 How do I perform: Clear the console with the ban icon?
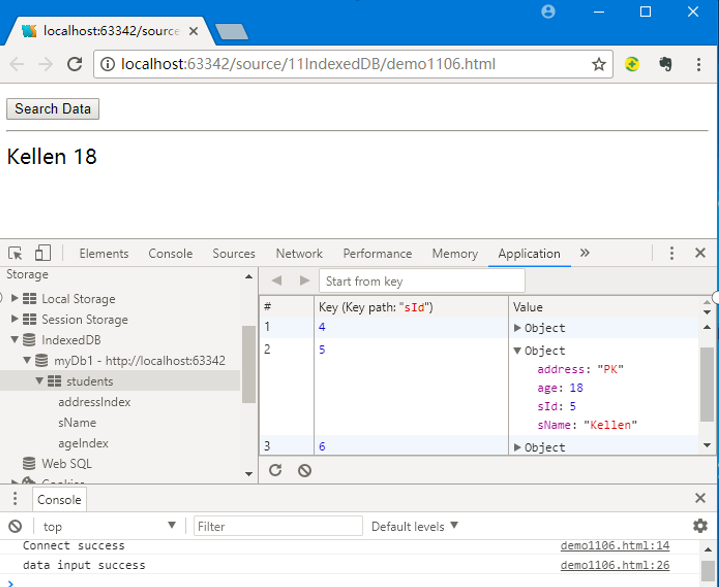[15, 526]
